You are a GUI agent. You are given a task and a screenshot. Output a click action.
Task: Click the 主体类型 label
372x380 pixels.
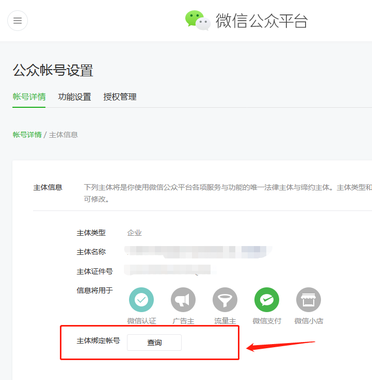pos(91,233)
